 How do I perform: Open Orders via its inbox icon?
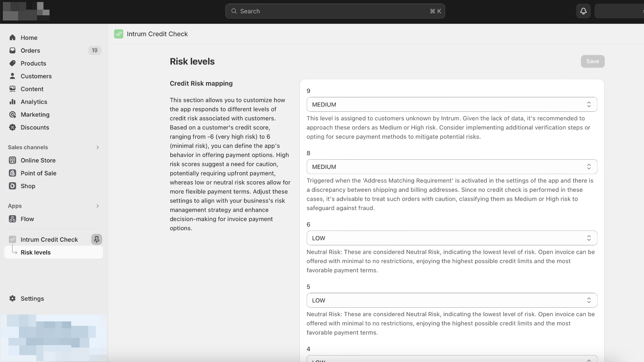12,50
